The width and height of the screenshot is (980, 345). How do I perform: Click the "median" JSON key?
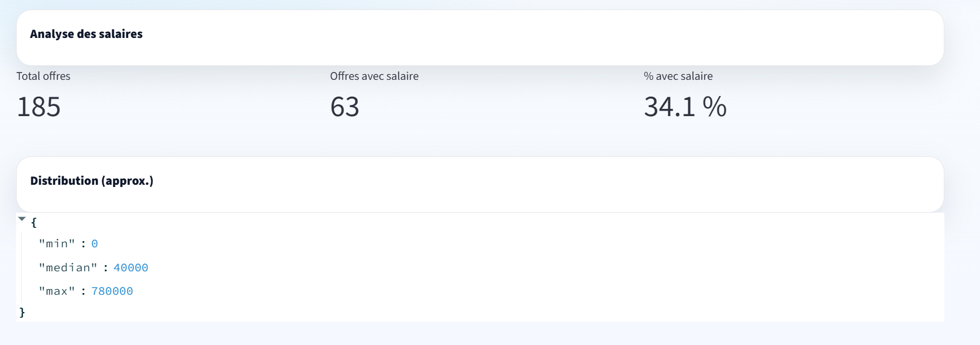[x=68, y=268]
